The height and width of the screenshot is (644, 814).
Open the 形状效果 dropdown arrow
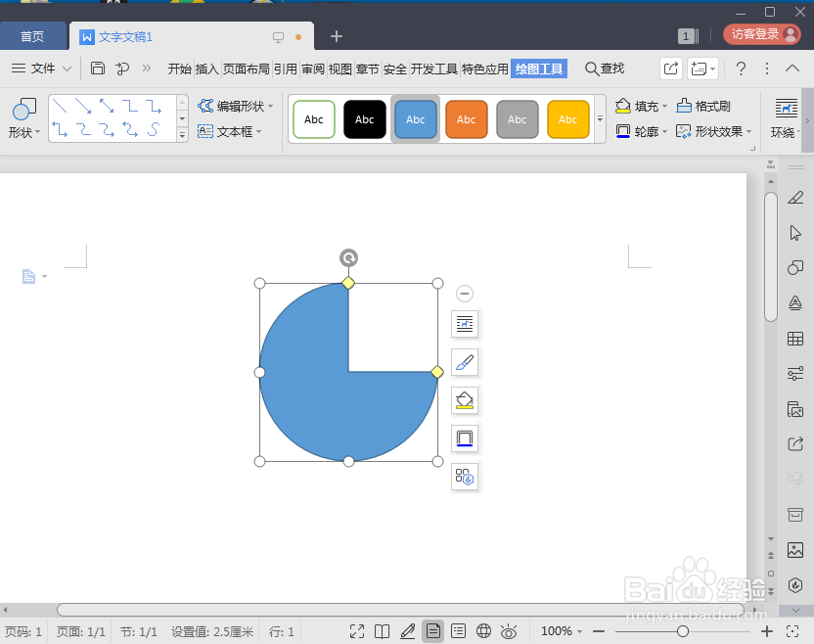pyautogui.click(x=749, y=132)
